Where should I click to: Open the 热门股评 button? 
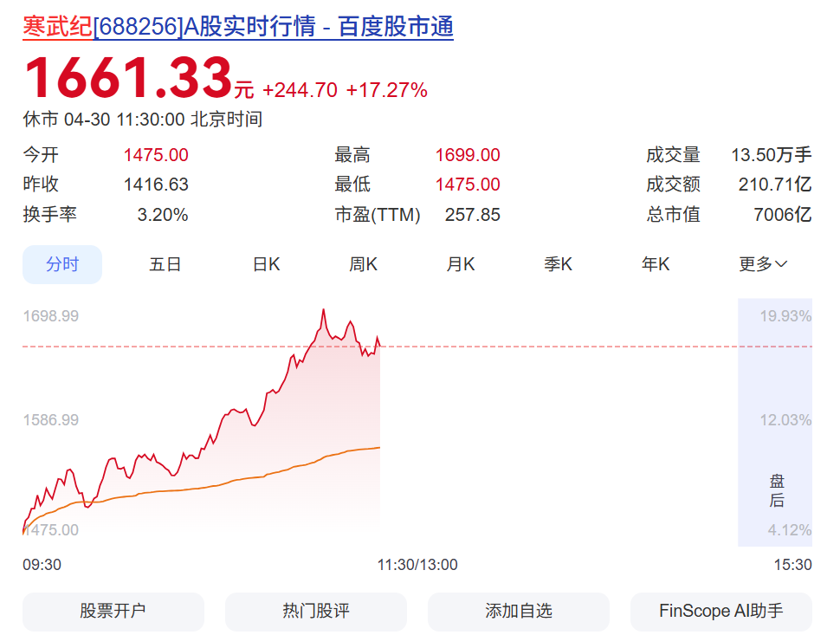315,612
